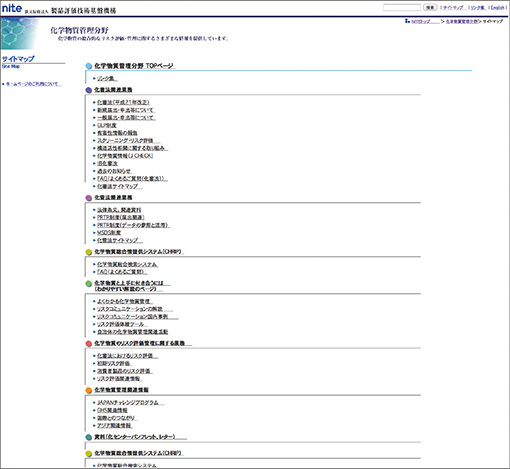The width and height of the screenshot is (510, 469).
Task: Click the header search text field
Action: [x=402, y=7]
